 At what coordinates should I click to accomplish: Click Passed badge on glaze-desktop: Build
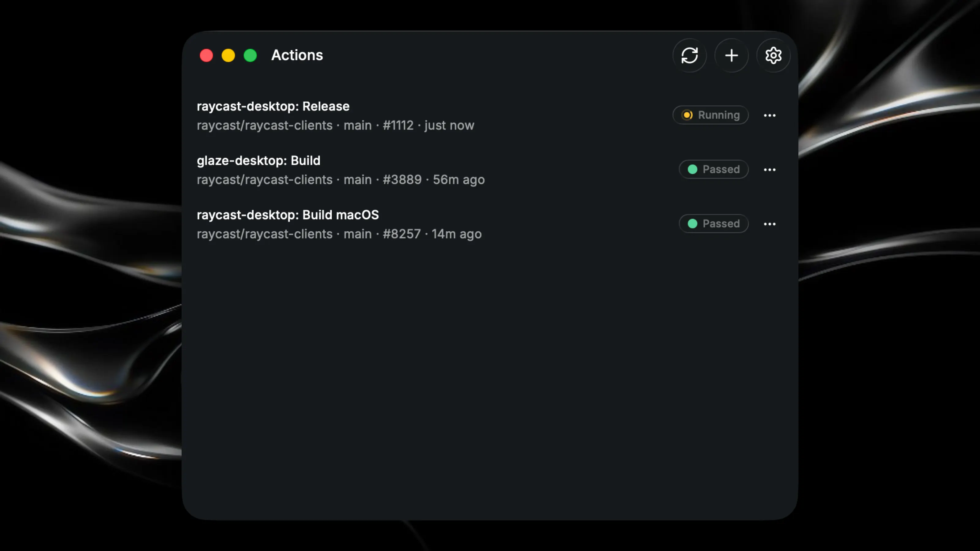point(714,169)
